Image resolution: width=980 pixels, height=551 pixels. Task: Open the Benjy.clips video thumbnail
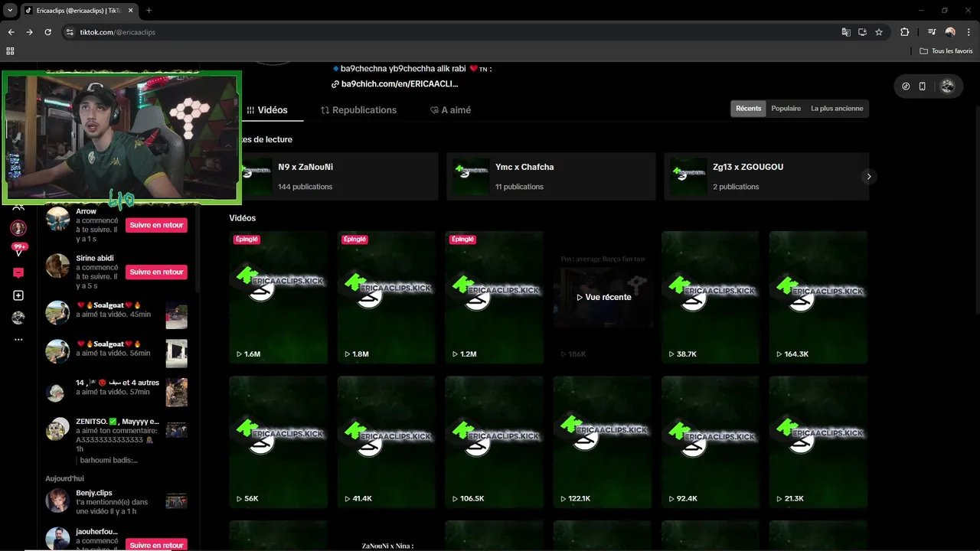click(x=176, y=501)
